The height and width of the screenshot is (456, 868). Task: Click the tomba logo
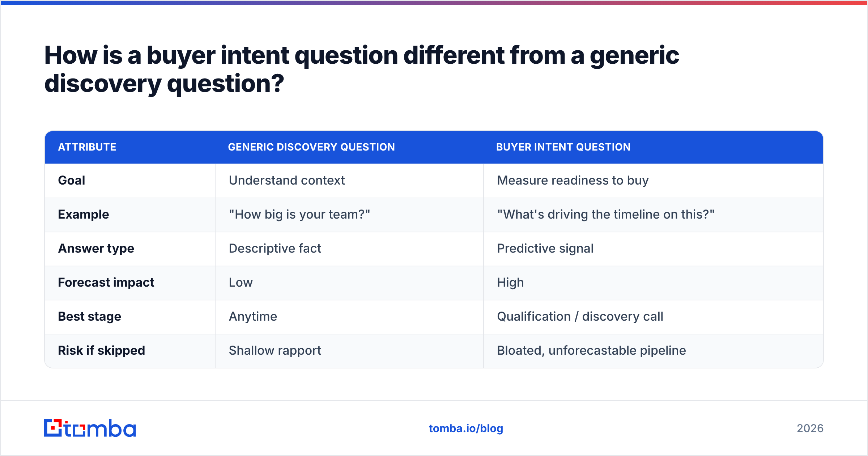pos(90,428)
